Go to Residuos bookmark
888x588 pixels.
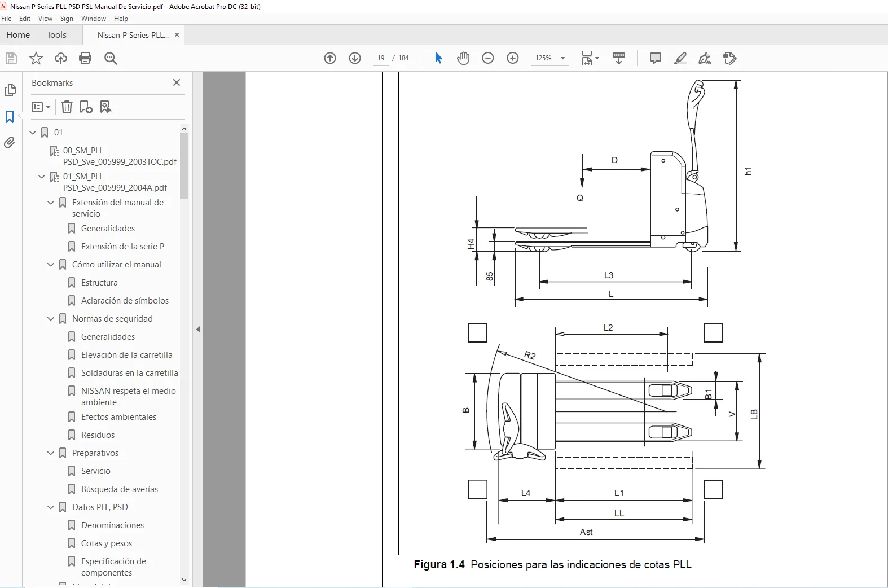tap(98, 435)
